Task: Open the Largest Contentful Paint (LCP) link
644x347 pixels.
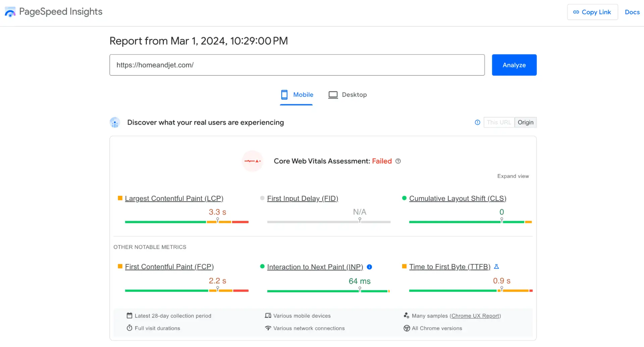Action: click(x=174, y=198)
